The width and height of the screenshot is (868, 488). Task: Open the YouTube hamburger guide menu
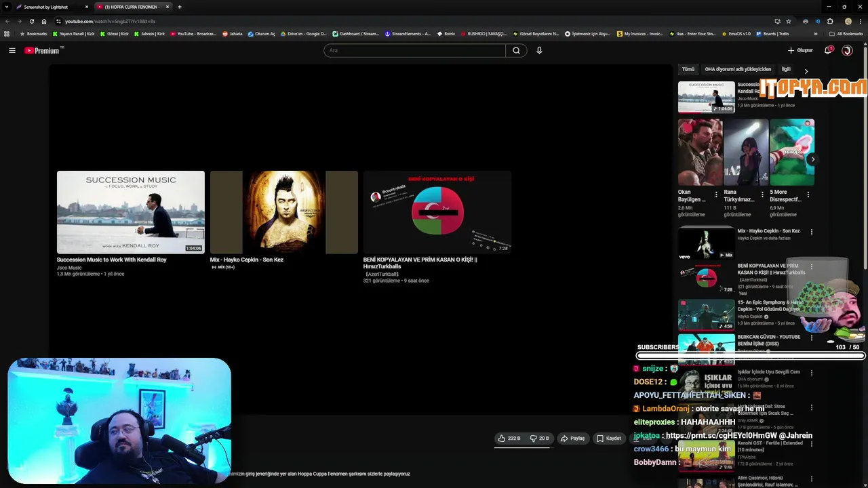pyautogui.click(x=12, y=50)
